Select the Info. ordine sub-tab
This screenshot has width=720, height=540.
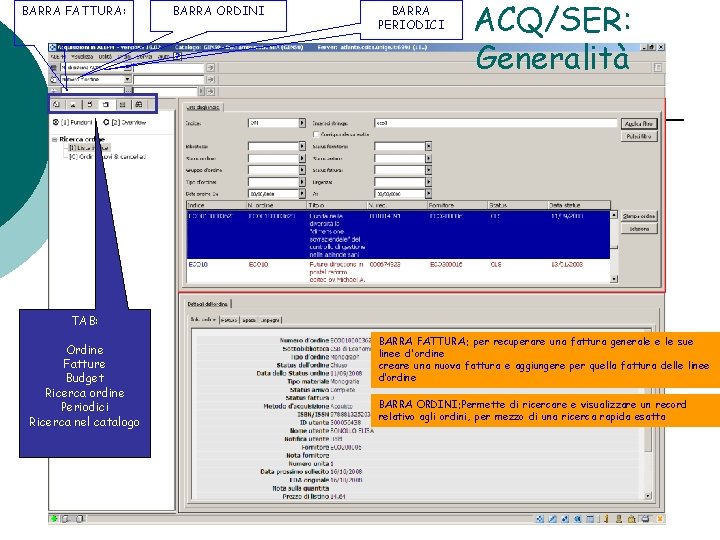[203, 320]
